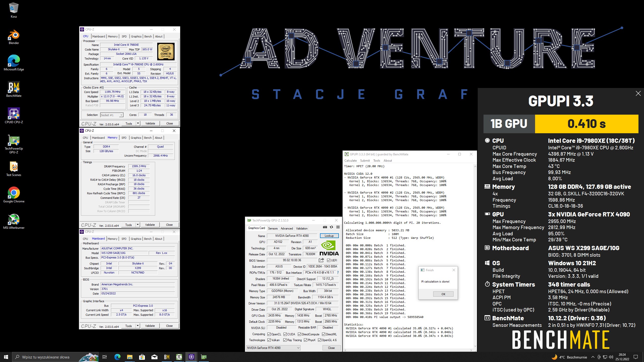Launch Microsoft Edge from the desktop

tap(14, 63)
